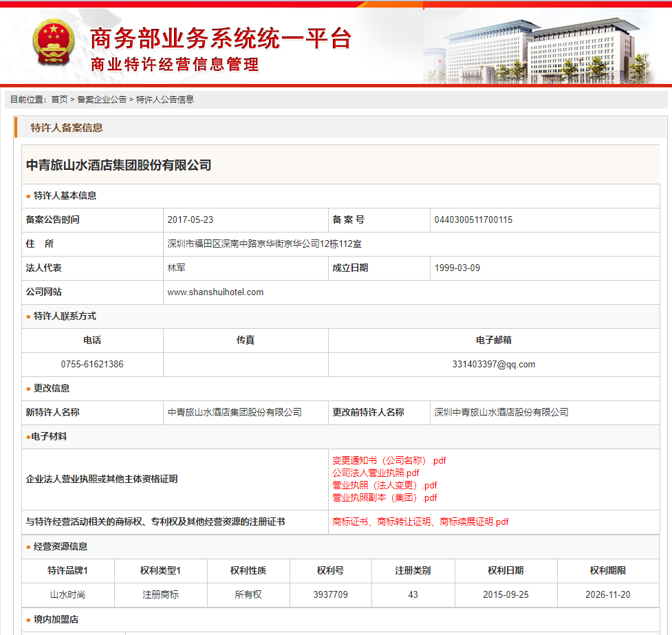Click the 经营资源信息 section heading

coord(61,546)
